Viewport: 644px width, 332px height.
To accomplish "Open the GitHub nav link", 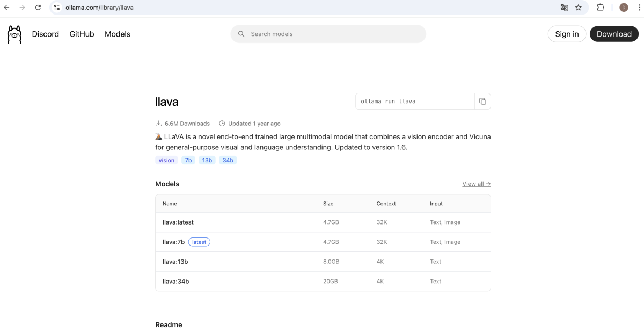I will (x=82, y=34).
